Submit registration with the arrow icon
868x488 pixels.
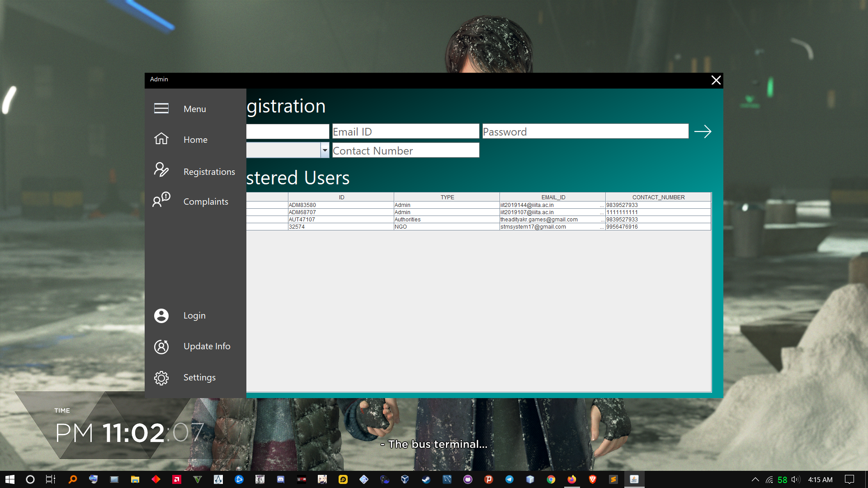(703, 131)
